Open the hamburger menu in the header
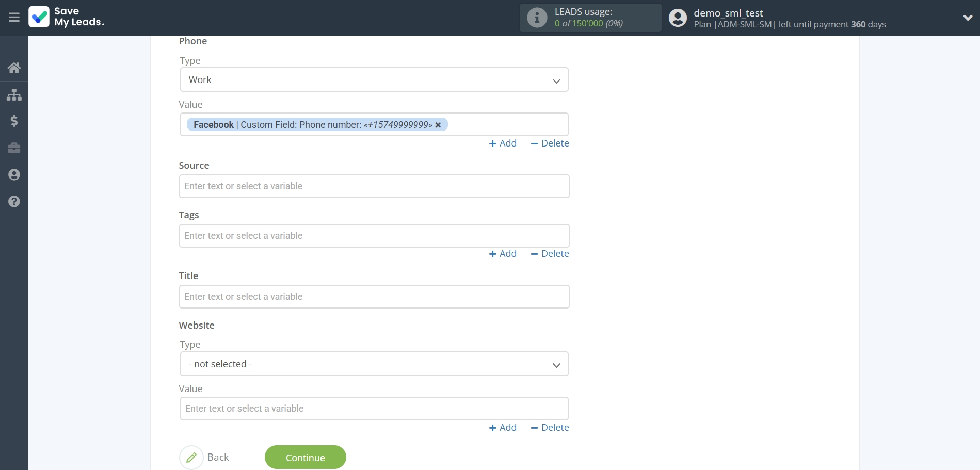Screen dimensions: 980x470 [14, 18]
